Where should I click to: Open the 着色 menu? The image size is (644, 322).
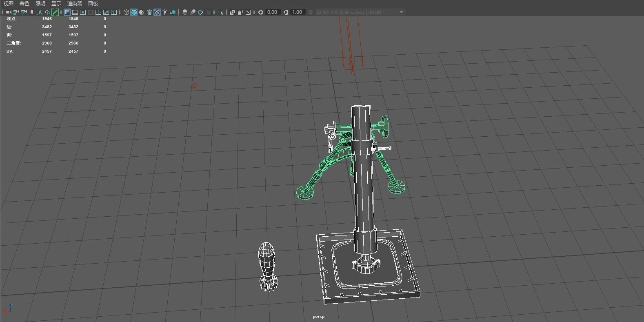coord(24,3)
